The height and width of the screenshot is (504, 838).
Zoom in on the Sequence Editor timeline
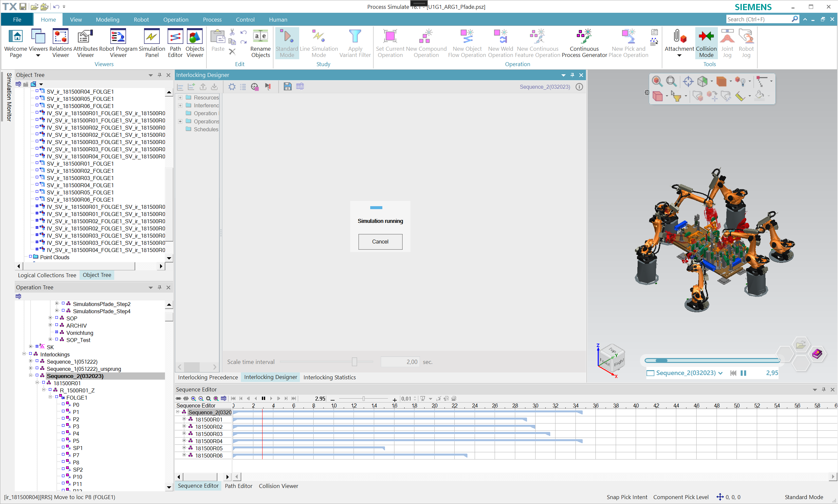tap(193, 399)
